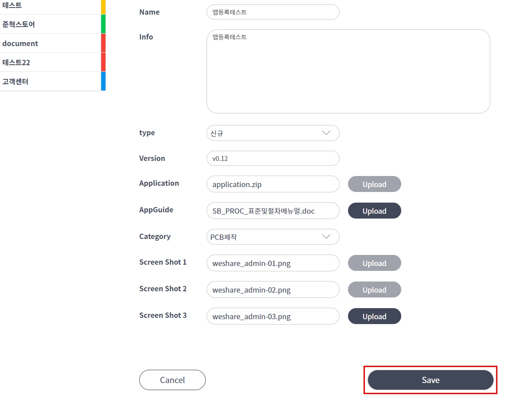
Task: Click Upload beside Screen Shot 1
Action: (x=374, y=263)
